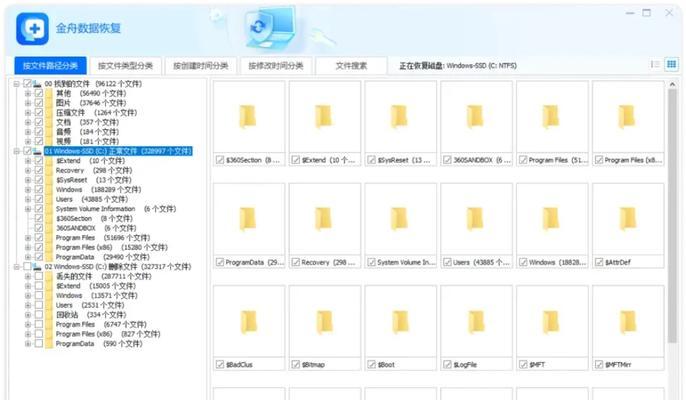The height and width of the screenshot is (400, 686).
Task: Collapse the 02 Windows-SSD 删除文件 node
Action: click(x=17, y=267)
